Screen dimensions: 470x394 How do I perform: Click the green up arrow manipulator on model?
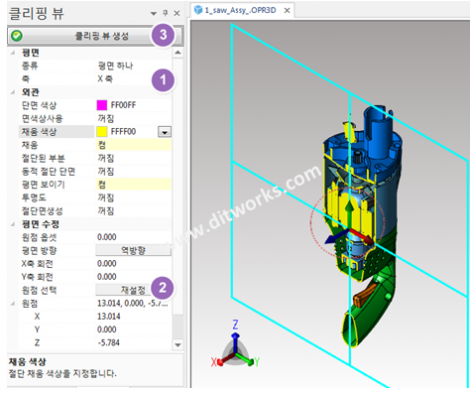349,213
